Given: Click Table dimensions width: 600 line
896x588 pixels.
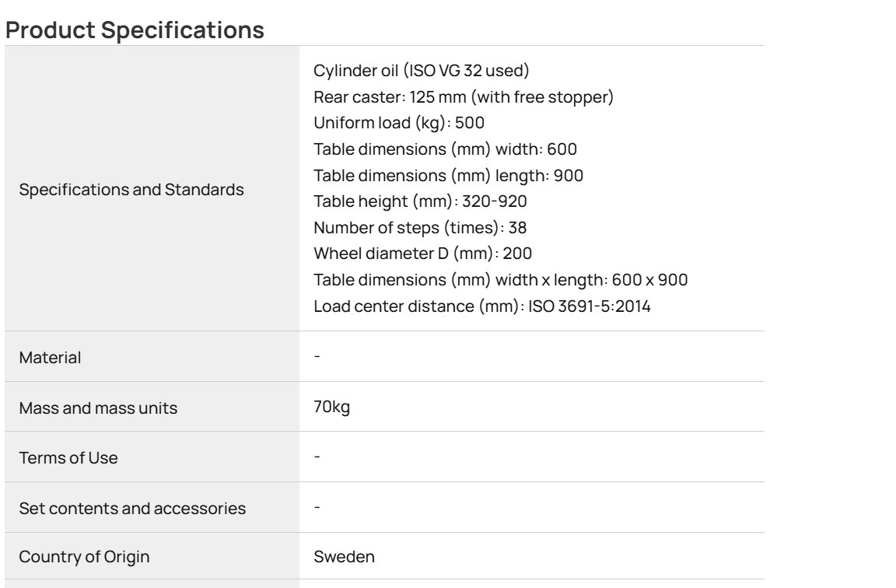Looking at the screenshot, I should point(445,149).
